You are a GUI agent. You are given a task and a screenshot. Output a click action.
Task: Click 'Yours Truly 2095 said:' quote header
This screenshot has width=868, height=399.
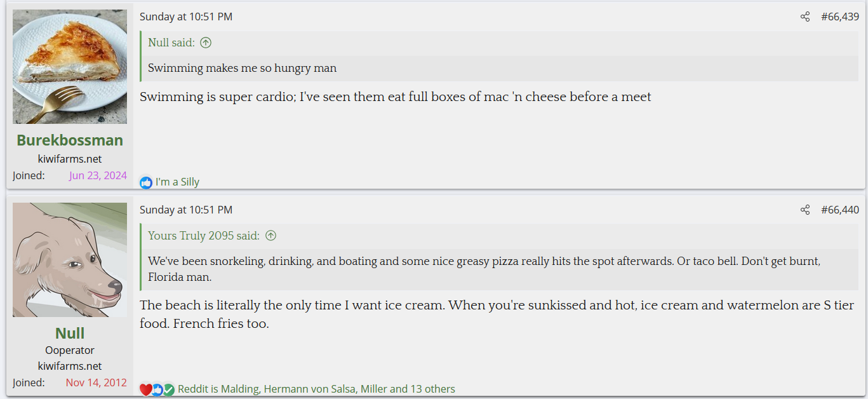point(204,236)
